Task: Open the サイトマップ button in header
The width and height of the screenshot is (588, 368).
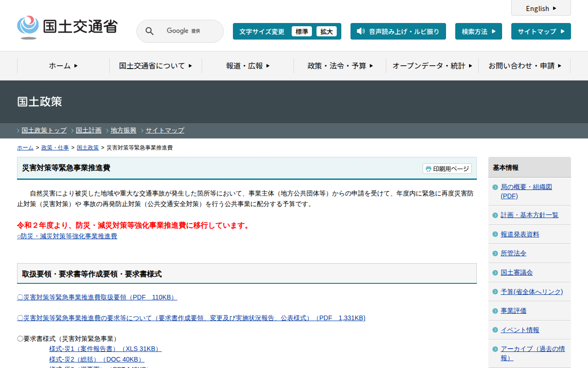Action: click(x=541, y=31)
